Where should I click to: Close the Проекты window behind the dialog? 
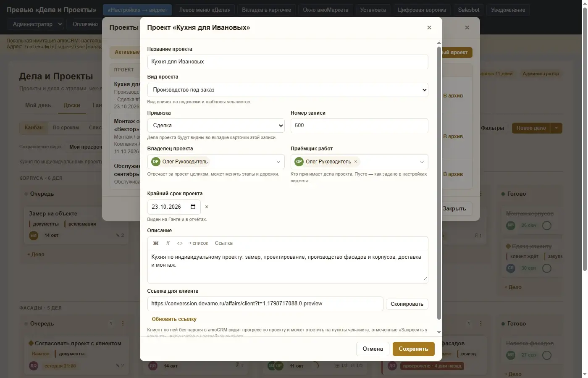point(467,27)
